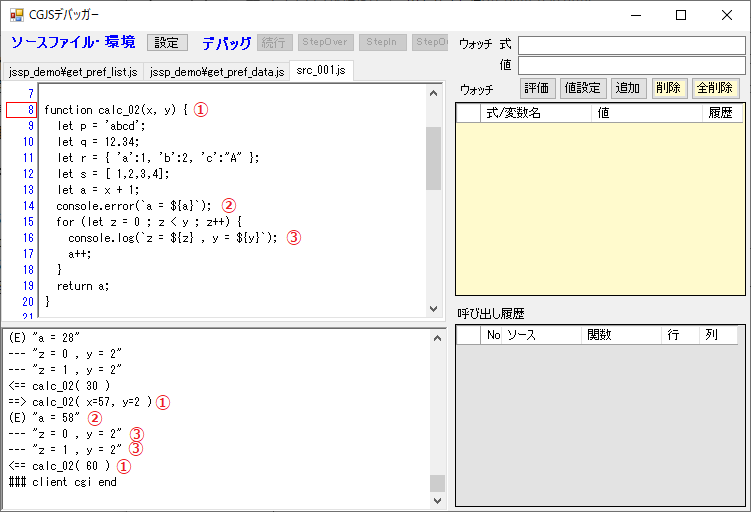Toggle breakpoint on line 8 in gutter
Viewport: 751px width, 512px height.
pos(22,110)
